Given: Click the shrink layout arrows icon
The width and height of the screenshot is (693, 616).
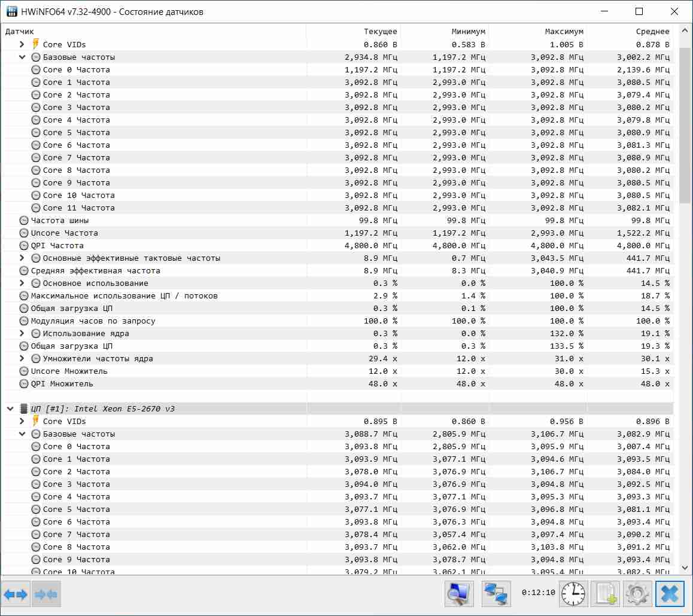Looking at the screenshot, I should click(x=46, y=594).
